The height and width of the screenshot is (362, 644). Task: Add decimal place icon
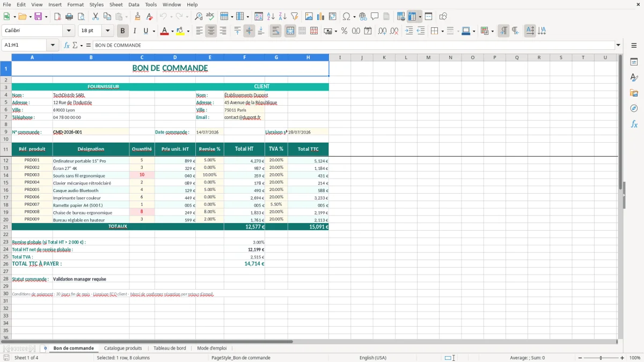[382, 31]
